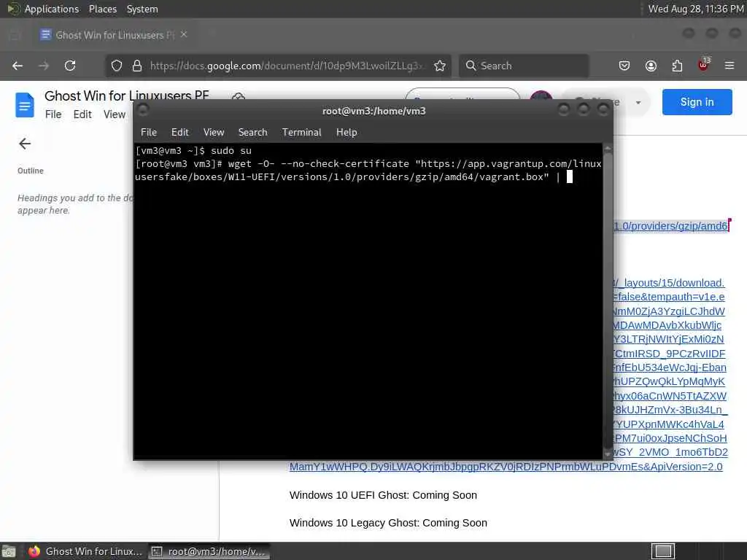Screen dimensions: 747x560
Task: Open the Google Docs home icon
Action: 25,105
